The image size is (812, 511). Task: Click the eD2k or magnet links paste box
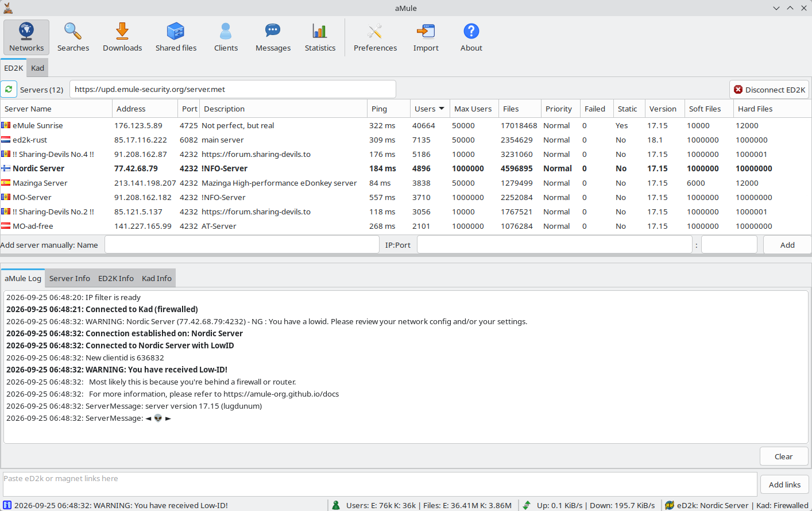pos(380,484)
